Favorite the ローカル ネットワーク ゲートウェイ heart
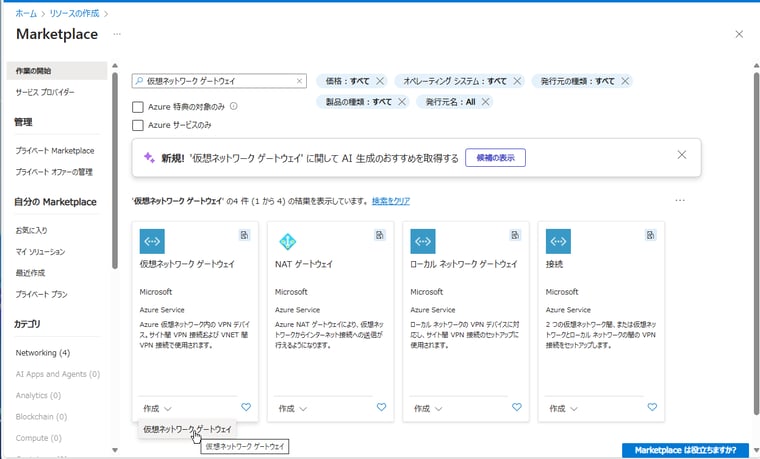The image size is (760, 459). (x=517, y=407)
